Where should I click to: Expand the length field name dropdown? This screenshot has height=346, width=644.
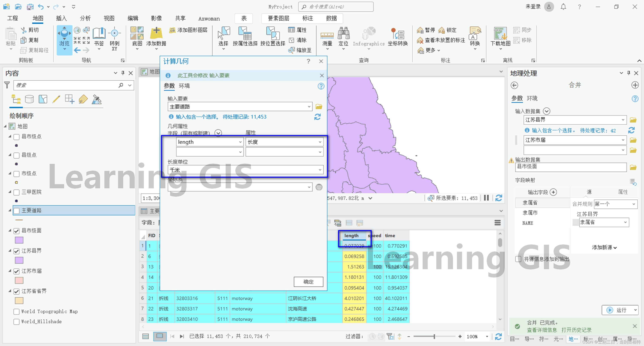tap(240, 142)
